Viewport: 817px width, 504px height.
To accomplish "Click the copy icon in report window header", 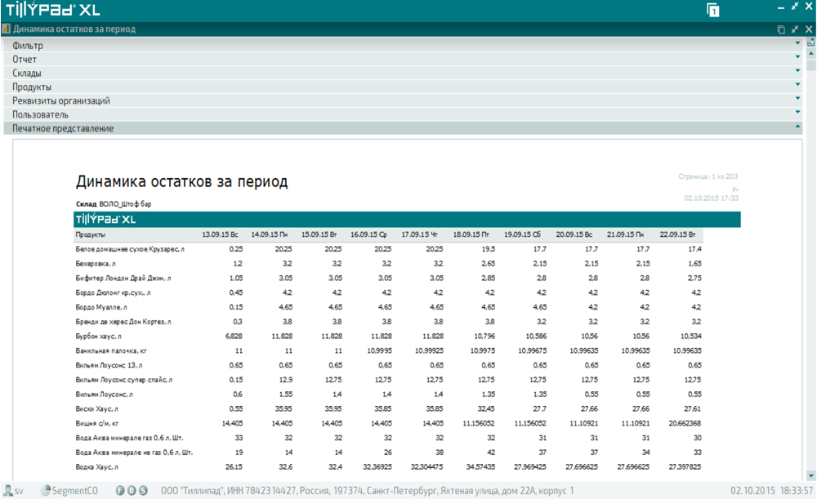I will pyautogui.click(x=781, y=29).
